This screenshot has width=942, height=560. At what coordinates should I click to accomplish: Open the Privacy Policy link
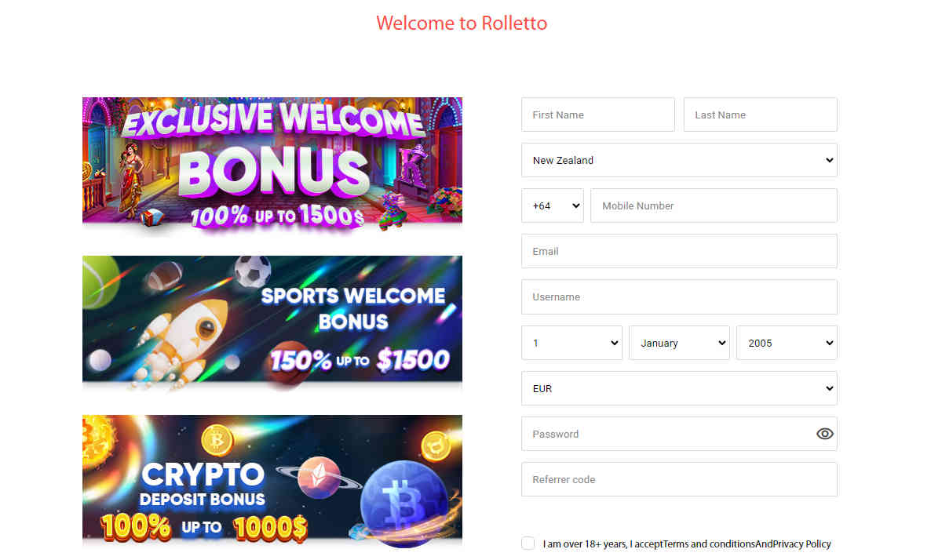[801, 544]
